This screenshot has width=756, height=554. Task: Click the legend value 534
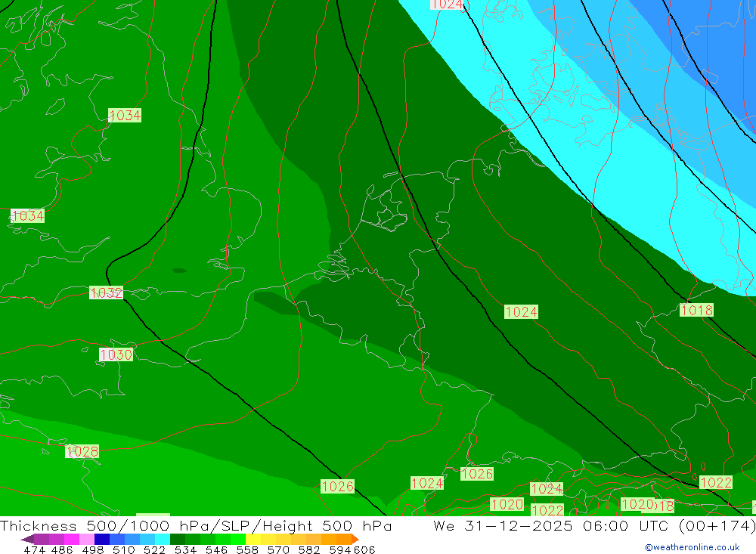pos(186,549)
